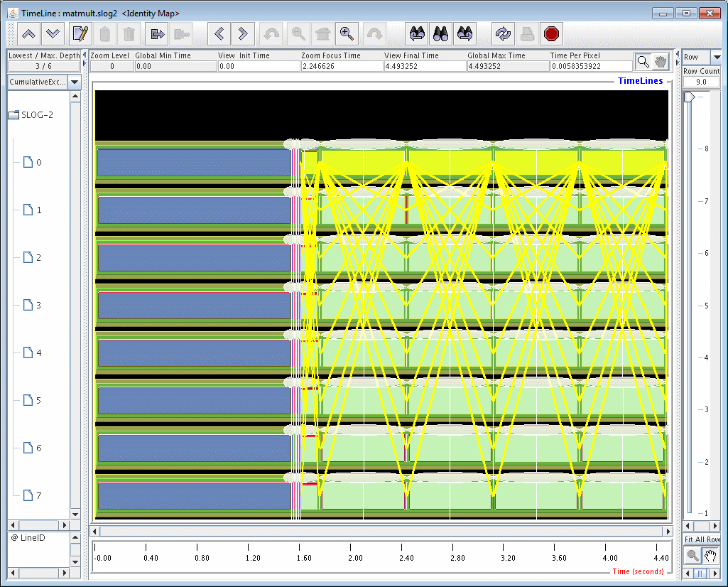Toggle row zoom magnifier under Fit All Row

pyautogui.click(x=692, y=555)
